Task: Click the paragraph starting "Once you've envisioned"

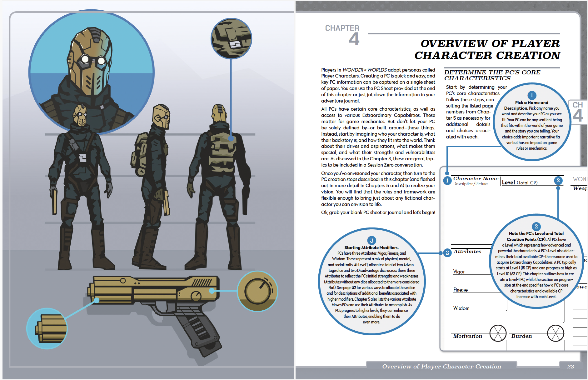Action: [x=378, y=189]
